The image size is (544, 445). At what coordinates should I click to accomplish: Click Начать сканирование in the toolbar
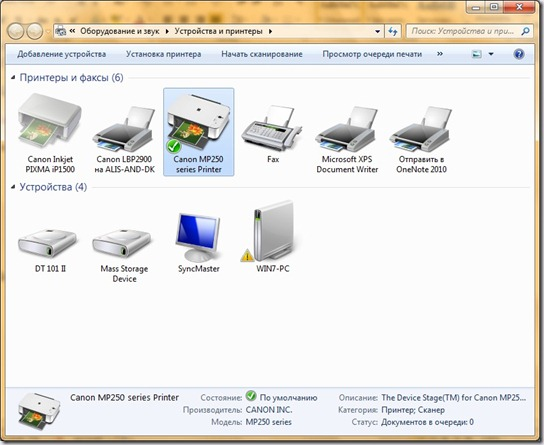262,54
